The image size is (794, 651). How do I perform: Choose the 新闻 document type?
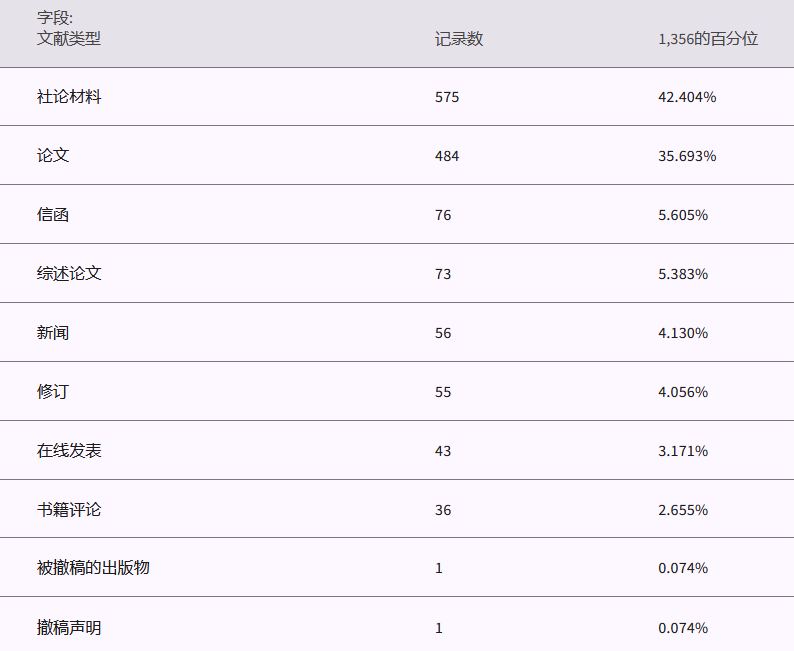(53, 333)
